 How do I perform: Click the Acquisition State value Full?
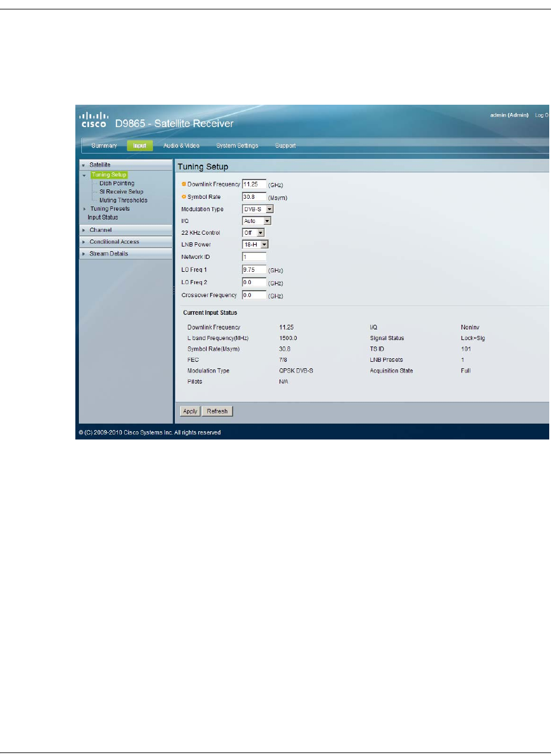(466, 371)
